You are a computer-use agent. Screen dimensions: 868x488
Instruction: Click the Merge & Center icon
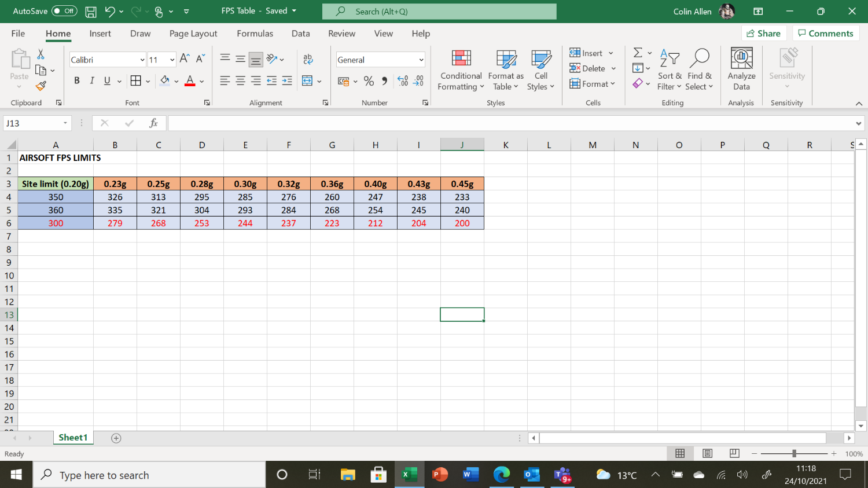tap(307, 81)
